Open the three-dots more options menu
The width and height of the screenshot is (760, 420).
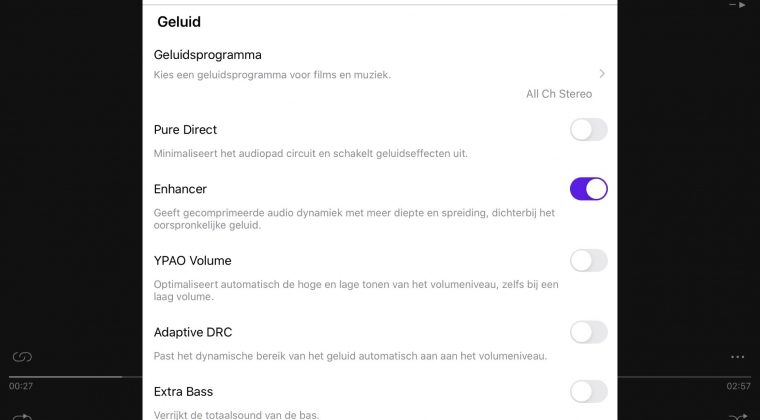coord(738,357)
